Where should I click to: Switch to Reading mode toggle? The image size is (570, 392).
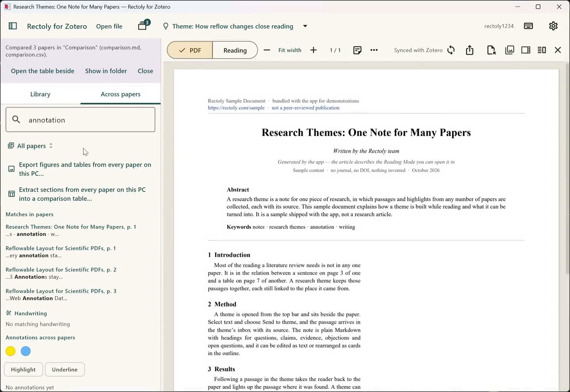click(235, 50)
